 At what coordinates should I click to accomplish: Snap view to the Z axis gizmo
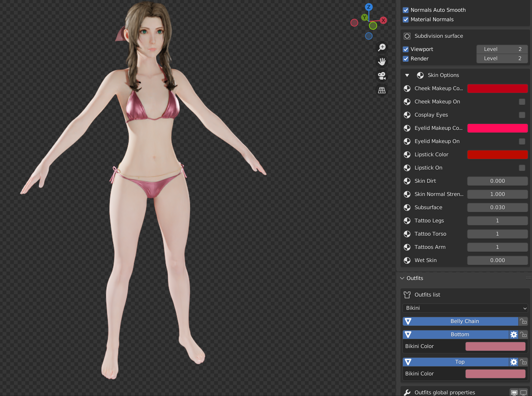369,7
